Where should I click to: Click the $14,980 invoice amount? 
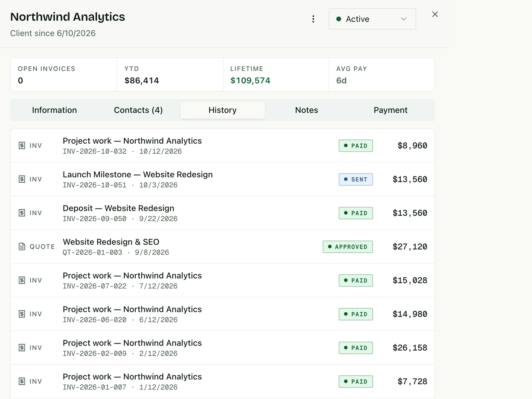(410, 314)
